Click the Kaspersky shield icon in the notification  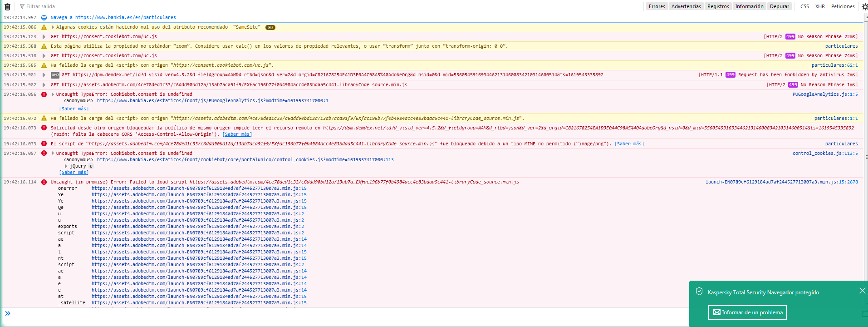[x=699, y=292]
